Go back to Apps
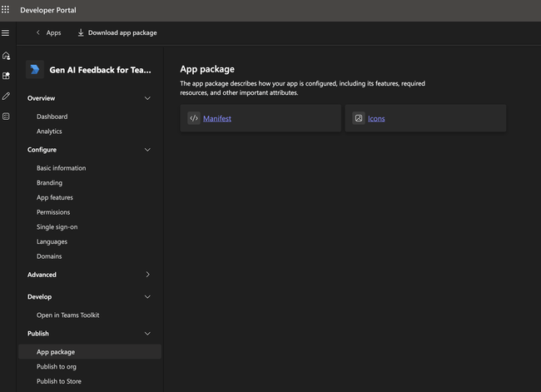The width and height of the screenshot is (541, 392). click(x=48, y=33)
